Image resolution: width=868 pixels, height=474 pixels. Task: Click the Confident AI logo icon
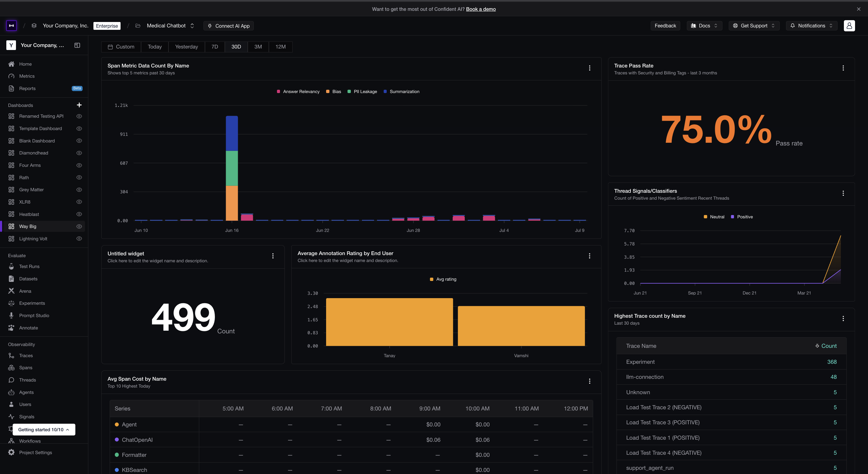11,26
